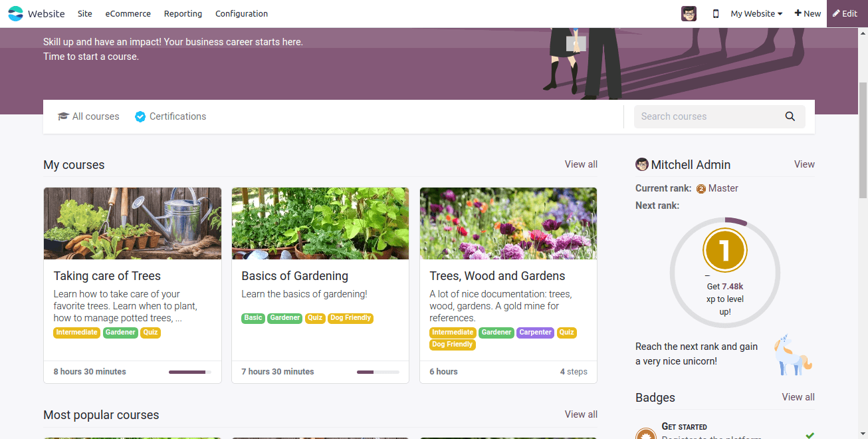Click the graduation cap icon beside All courses

[x=63, y=116]
